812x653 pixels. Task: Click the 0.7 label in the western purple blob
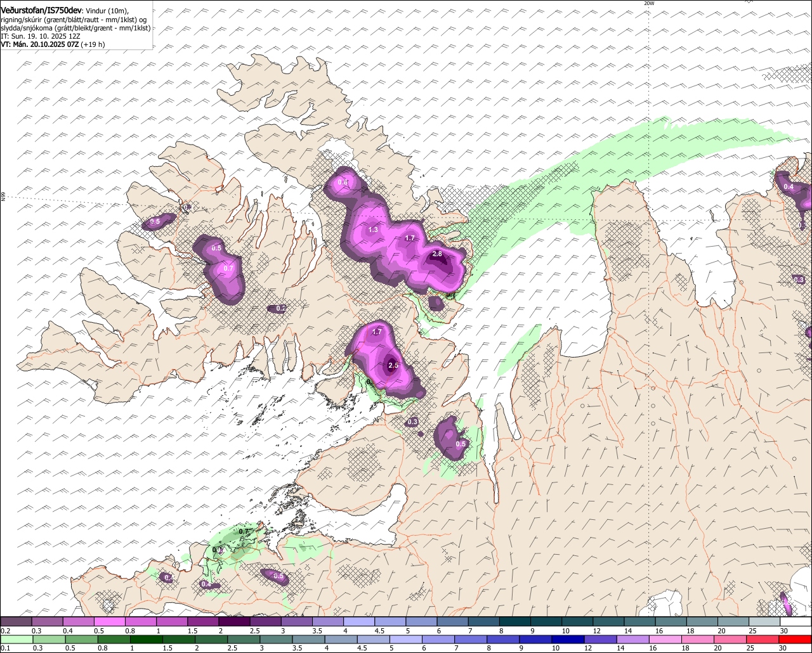pos(229,268)
